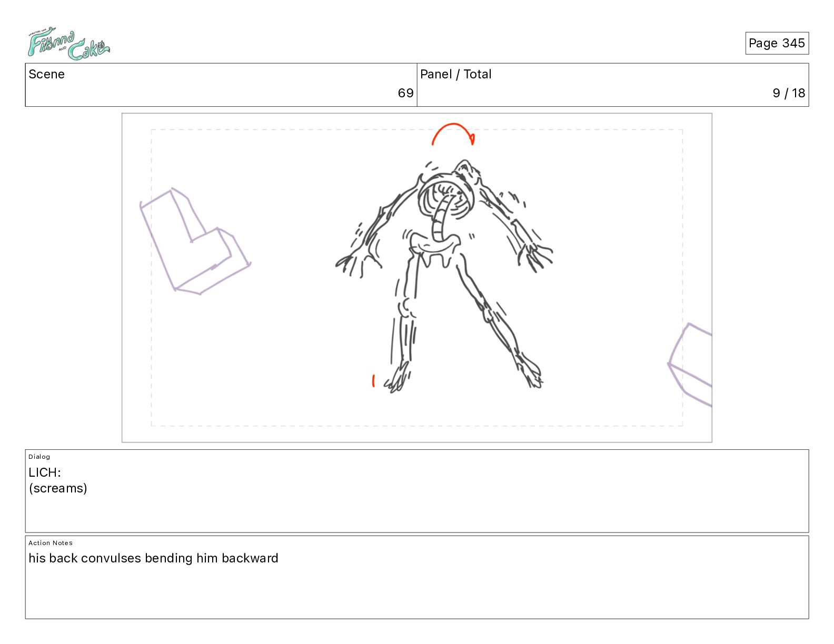This screenshot has width=834, height=644.
Task: Click the Page 345 label box
Action: pyautogui.click(x=777, y=43)
